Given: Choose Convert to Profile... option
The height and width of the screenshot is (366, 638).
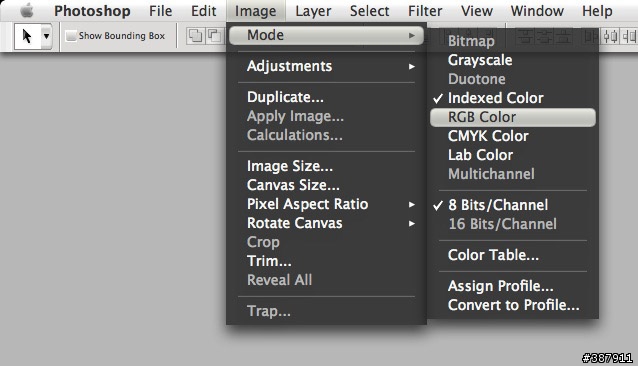Looking at the screenshot, I should click(x=513, y=305).
